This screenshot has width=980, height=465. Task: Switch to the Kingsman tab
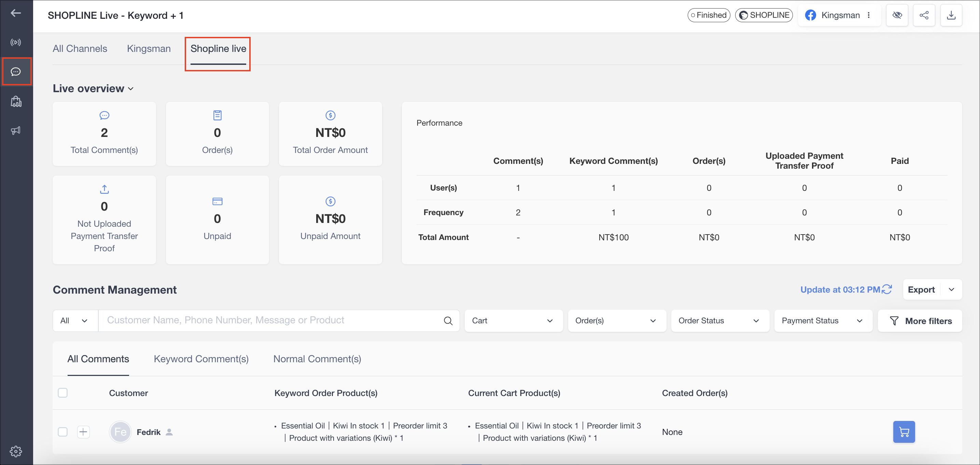click(x=149, y=49)
